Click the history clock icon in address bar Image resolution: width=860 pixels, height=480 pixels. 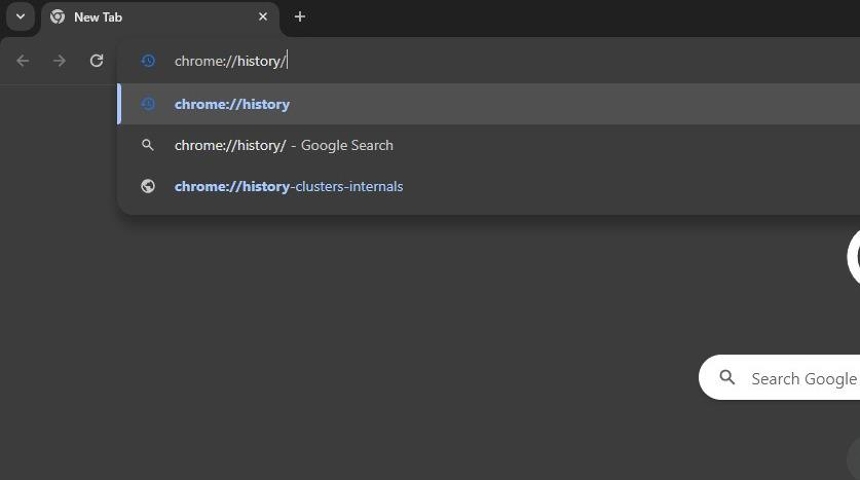pos(148,60)
